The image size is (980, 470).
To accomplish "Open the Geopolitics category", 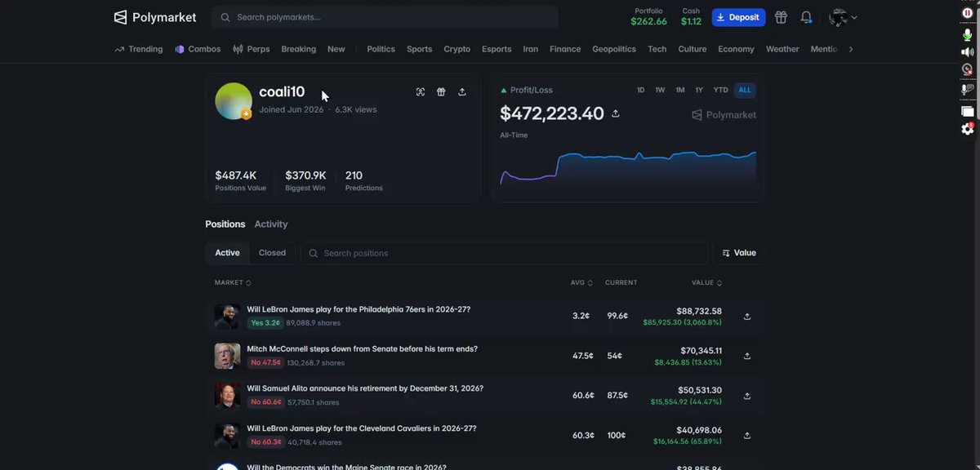I will click(x=614, y=49).
